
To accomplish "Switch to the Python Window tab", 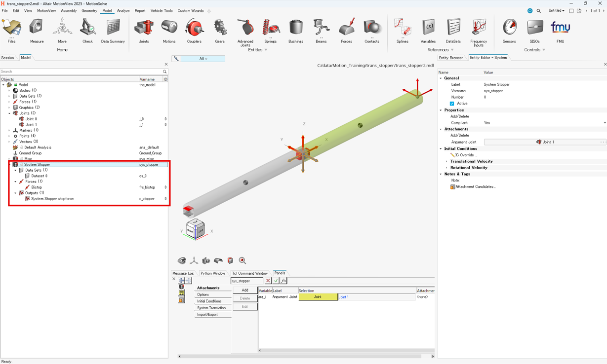I will point(213,273).
